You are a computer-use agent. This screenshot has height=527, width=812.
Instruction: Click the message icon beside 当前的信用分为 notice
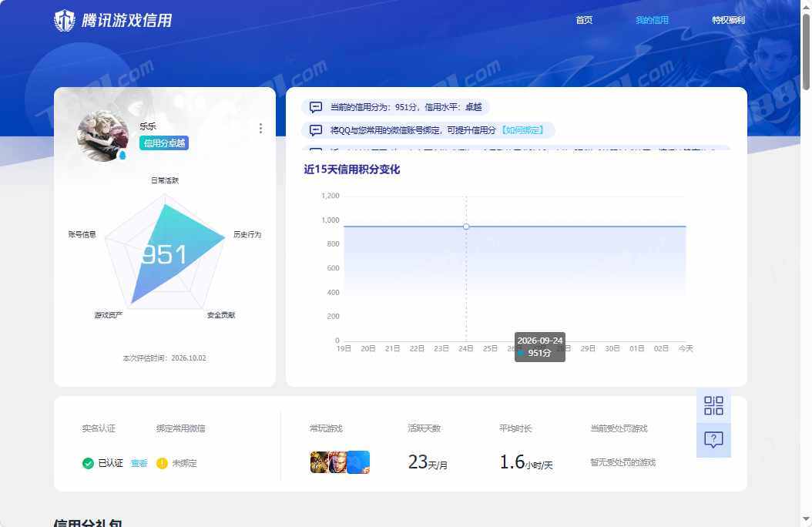click(315, 107)
